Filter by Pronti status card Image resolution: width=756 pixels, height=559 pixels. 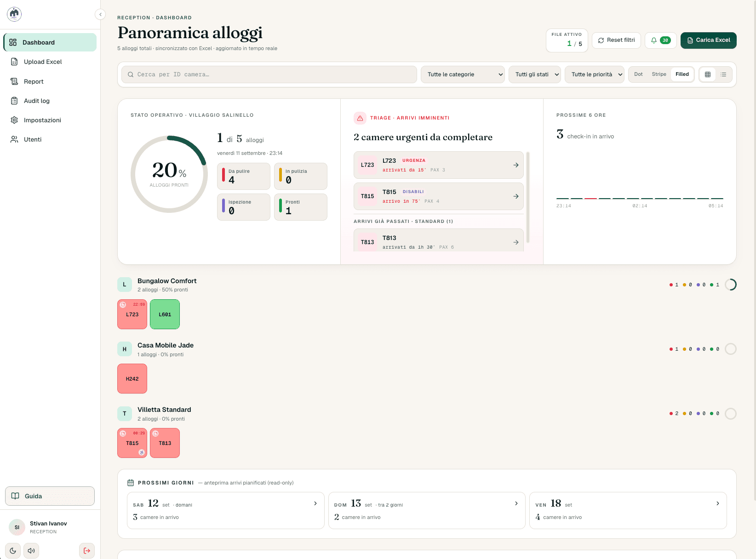pos(301,207)
